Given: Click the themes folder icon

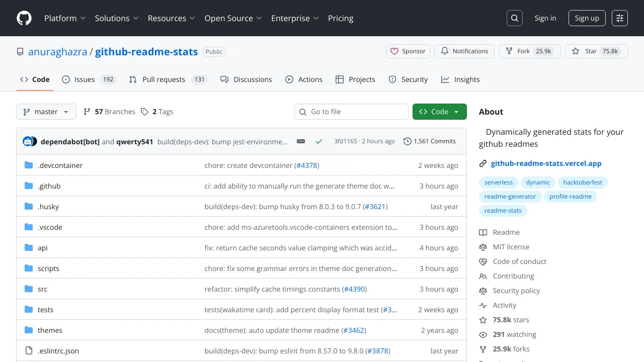Looking at the screenshot, I should tap(29, 330).
